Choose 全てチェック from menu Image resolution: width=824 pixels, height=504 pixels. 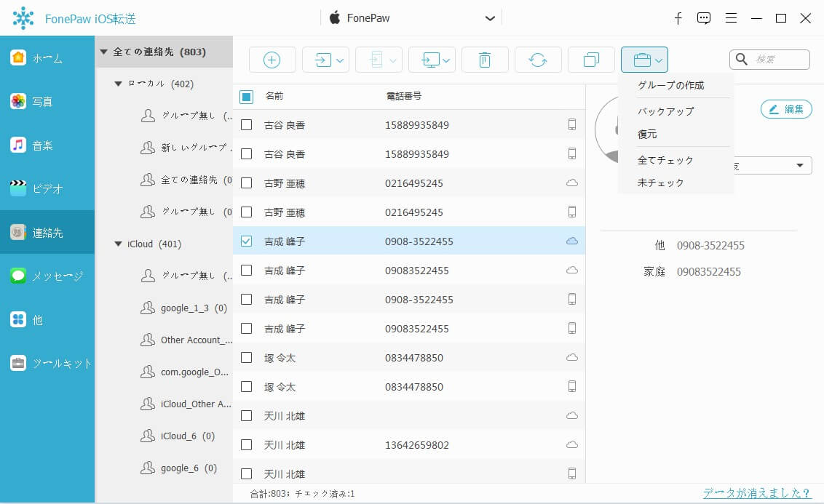(665, 160)
